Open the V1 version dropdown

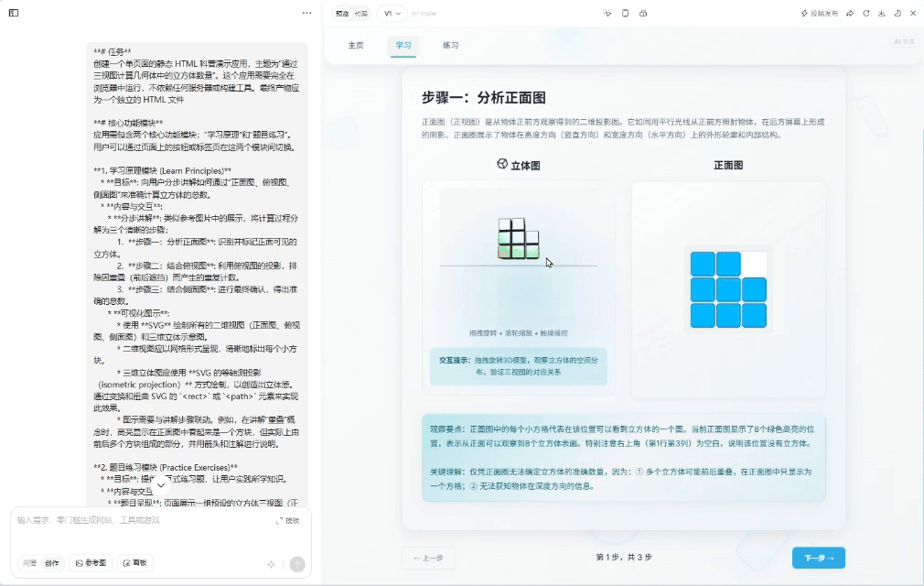point(393,14)
